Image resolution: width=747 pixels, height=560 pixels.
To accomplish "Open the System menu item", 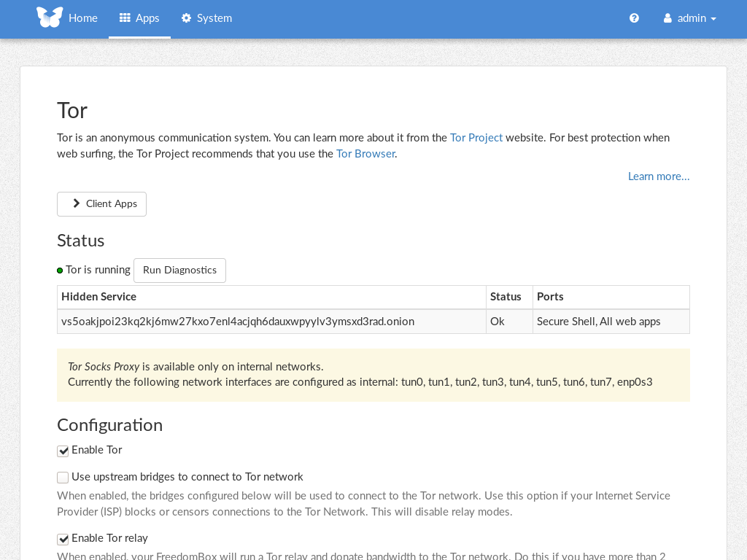I will [214, 18].
